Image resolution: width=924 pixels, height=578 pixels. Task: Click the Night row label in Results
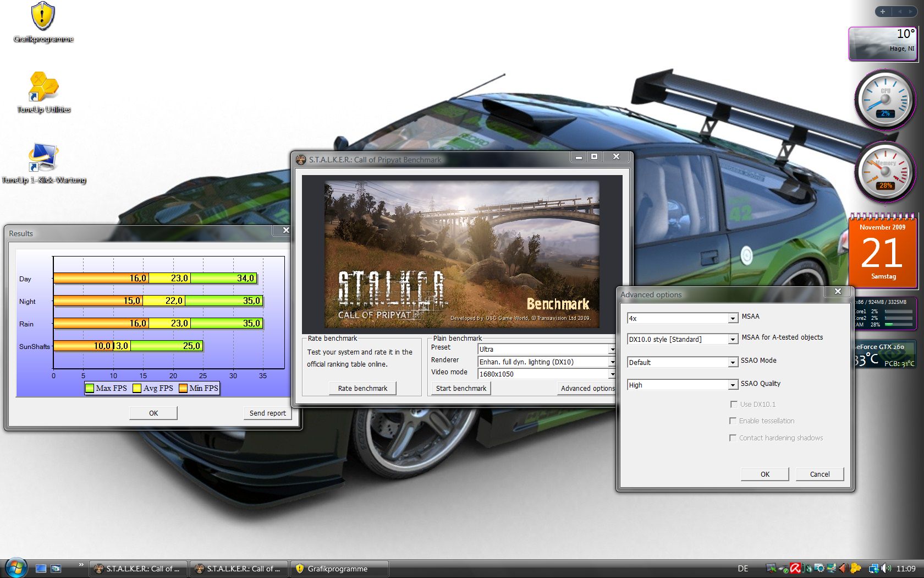[x=28, y=301]
